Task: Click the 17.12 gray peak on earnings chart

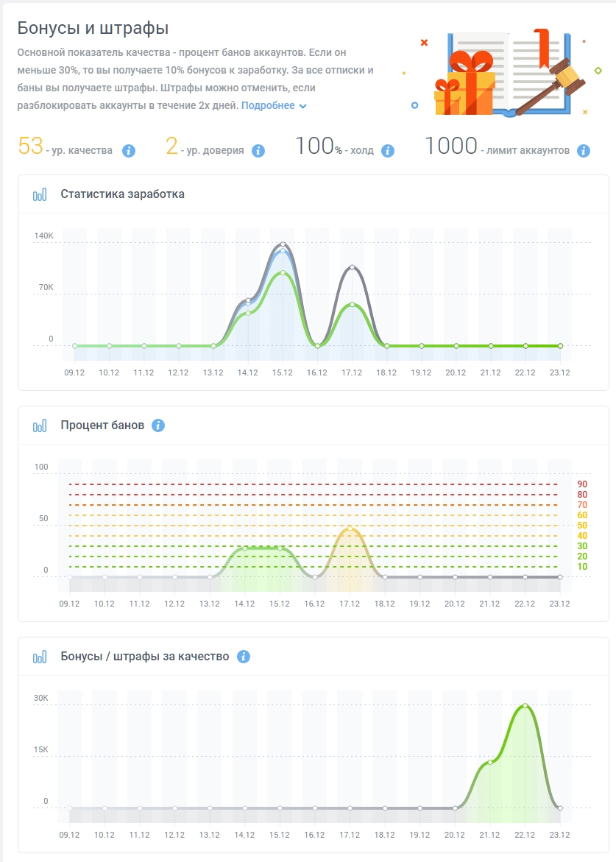Action: tap(353, 267)
